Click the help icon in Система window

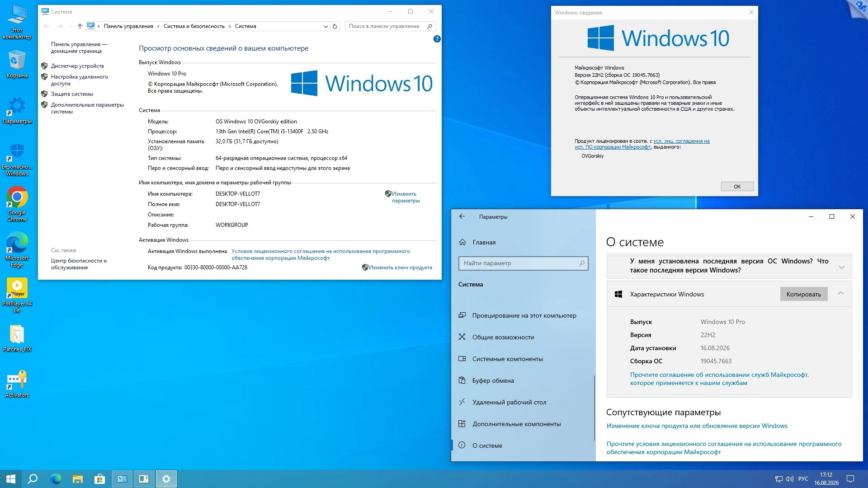click(x=437, y=39)
